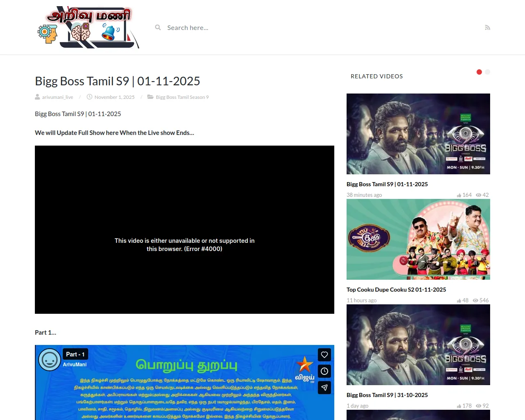The width and height of the screenshot is (525, 420).
Task: Click the likes thumb icon showing 178
Action: pyautogui.click(x=459, y=406)
